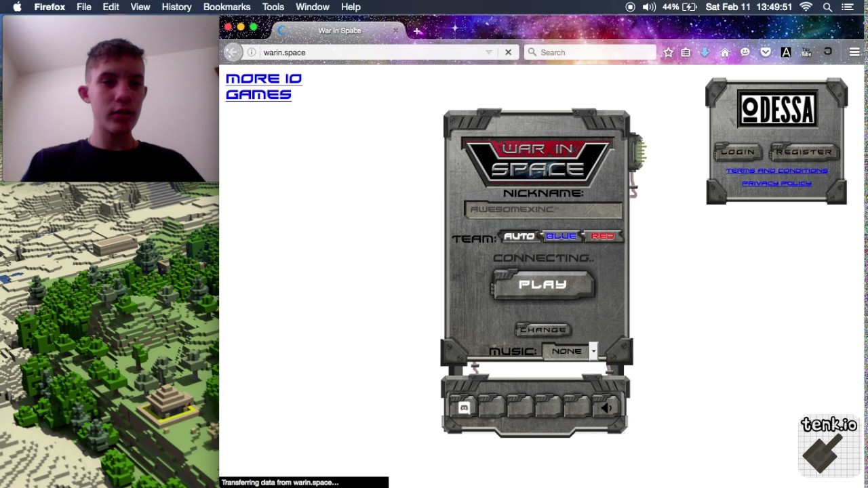Viewport: 868px width, 488px height.
Task: Click the black letter A extension icon
Action: 786,52
